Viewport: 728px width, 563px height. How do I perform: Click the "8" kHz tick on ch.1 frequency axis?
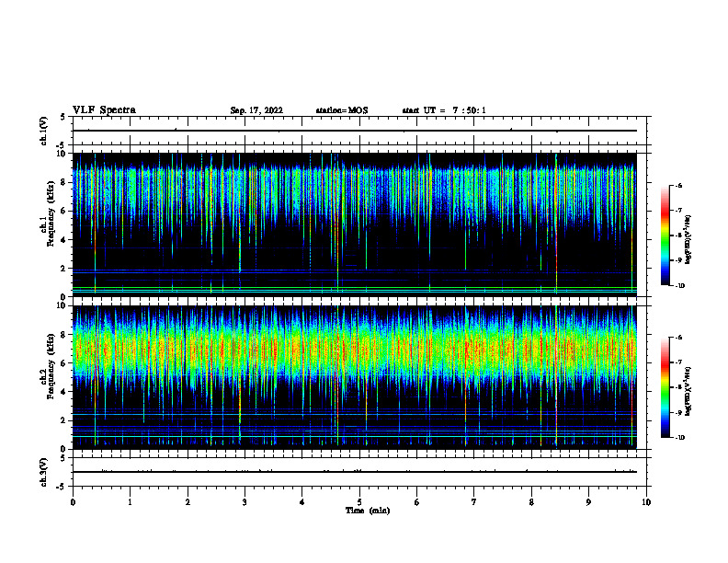pyautogui.click(x=64, y=182)
